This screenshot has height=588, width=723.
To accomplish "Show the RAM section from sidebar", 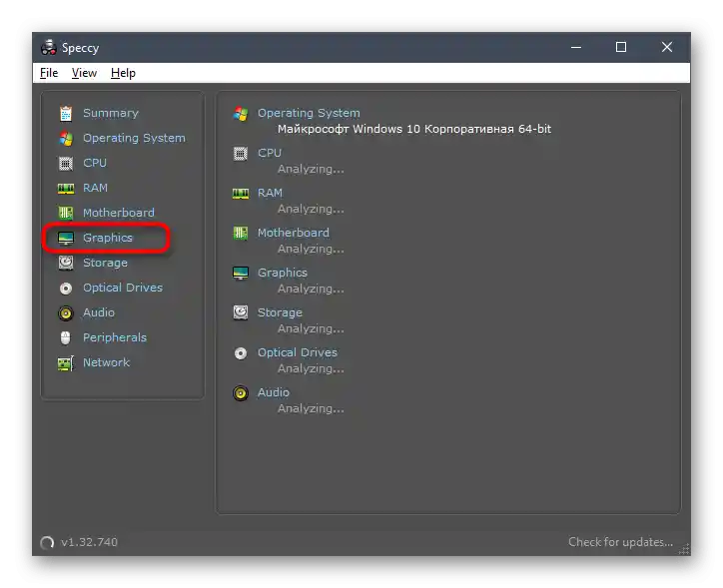I will 95,188.
